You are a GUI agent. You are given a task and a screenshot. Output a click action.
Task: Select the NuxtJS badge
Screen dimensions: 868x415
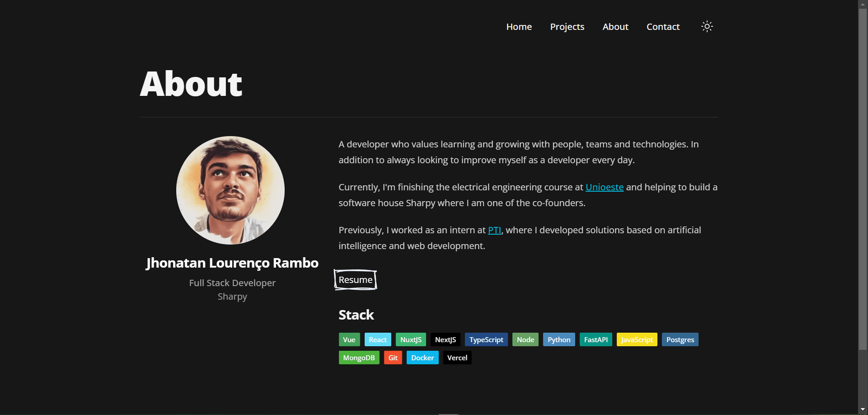410,340
